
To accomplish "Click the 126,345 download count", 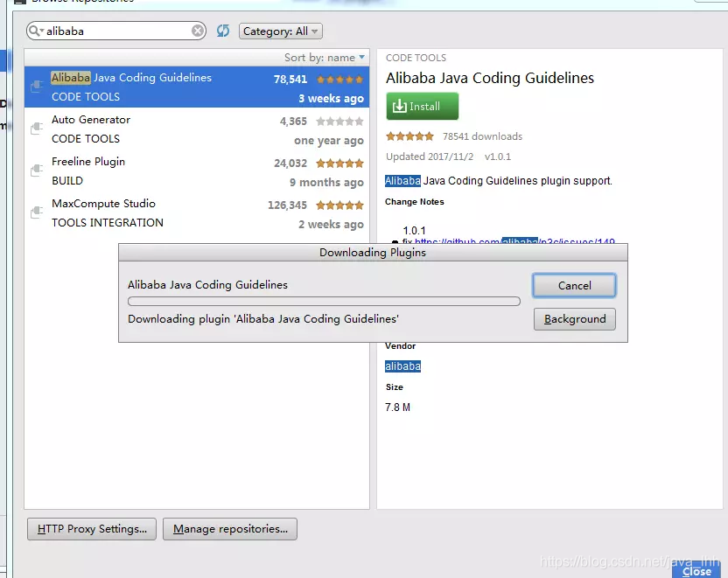I will tap(287, 205).
